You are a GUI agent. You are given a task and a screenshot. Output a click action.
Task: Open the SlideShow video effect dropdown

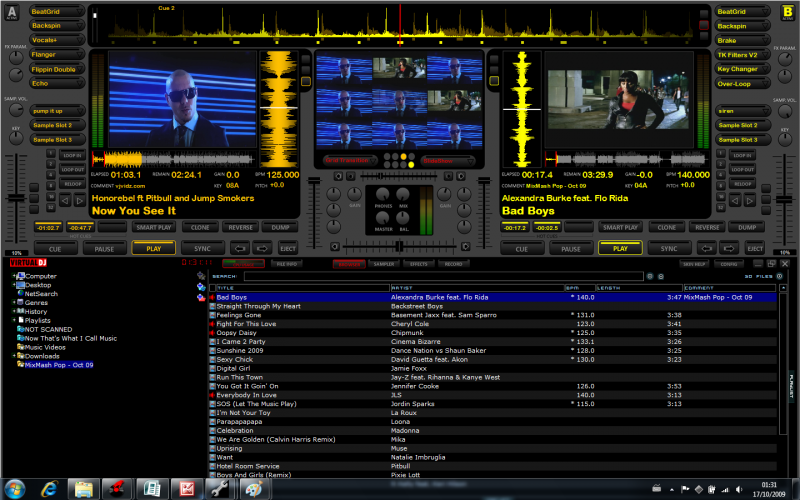[448, 161]
